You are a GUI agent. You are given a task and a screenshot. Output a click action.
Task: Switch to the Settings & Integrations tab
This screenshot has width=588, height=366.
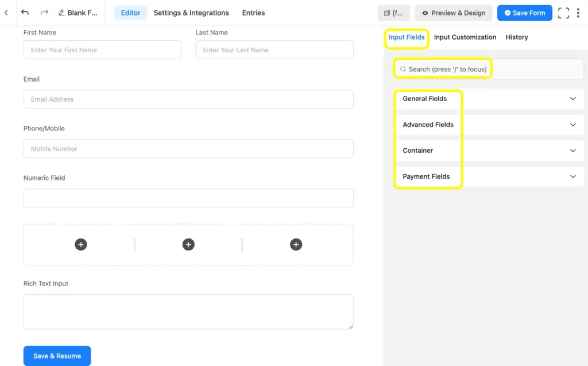[x=191, y=13]
